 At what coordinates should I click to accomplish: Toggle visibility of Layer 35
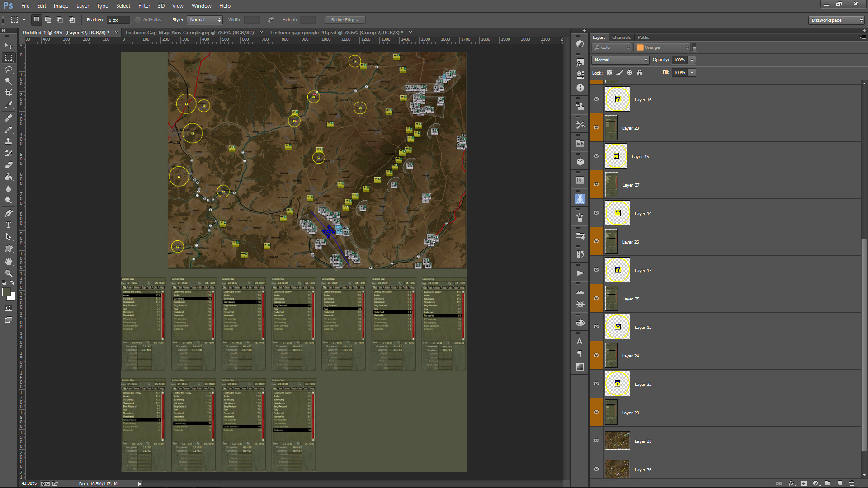[x=596, y=441]
